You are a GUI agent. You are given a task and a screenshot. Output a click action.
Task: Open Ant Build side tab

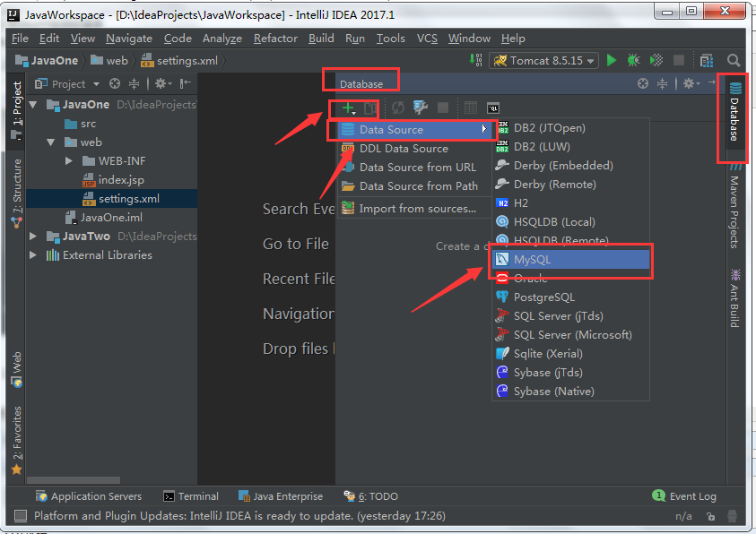734,298
